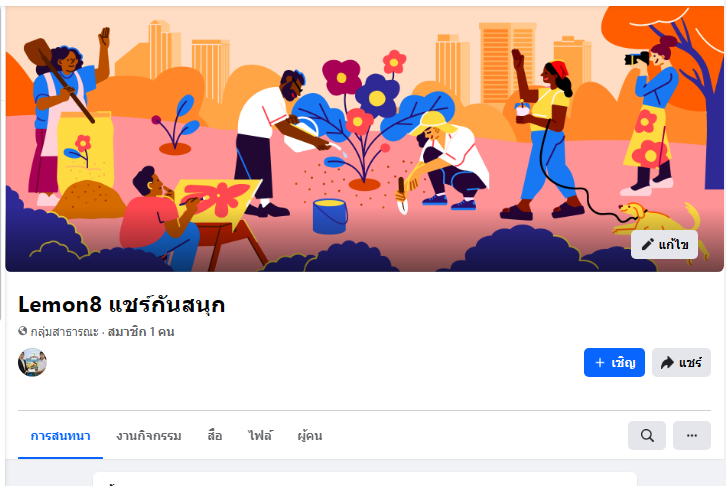Open group search with the magnifier icon
726x486 pixels.
[647, 436]
